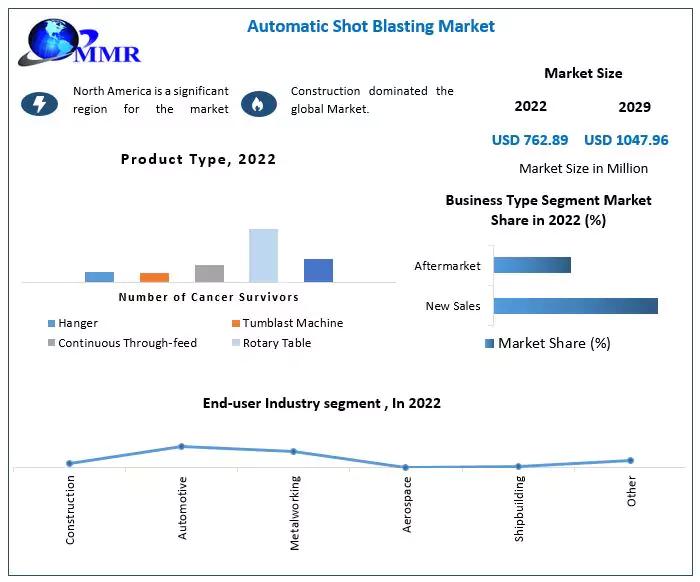Viewport: 700px width, 582px height.
Task: Click the 'North America is a significant' text
Action: [151, 91]
